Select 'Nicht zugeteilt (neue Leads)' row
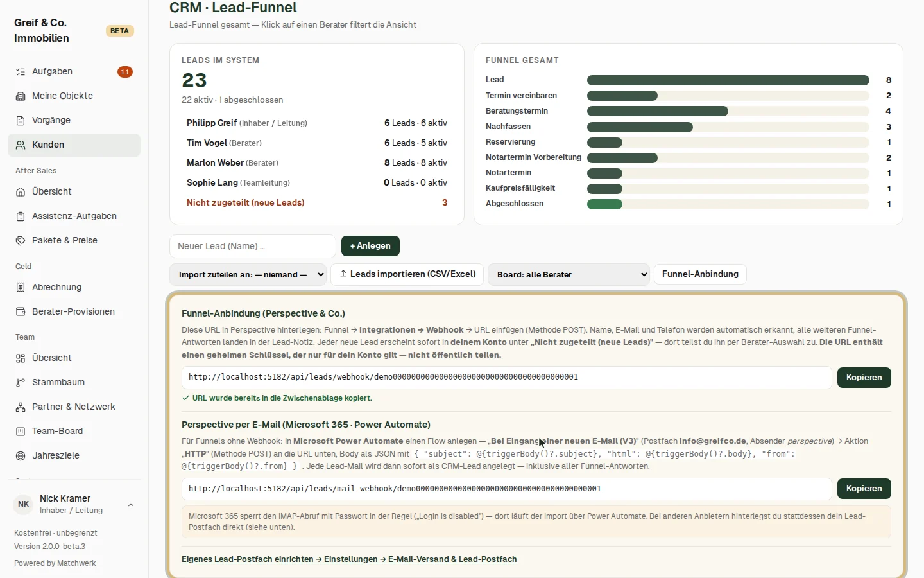The width and height of the screenshot is (924, 578). (317, 203)
